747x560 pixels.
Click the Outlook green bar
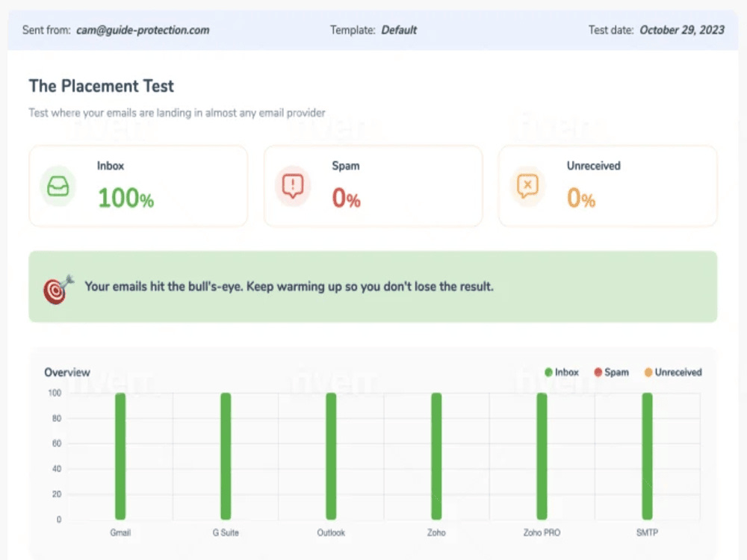[331, 456]
